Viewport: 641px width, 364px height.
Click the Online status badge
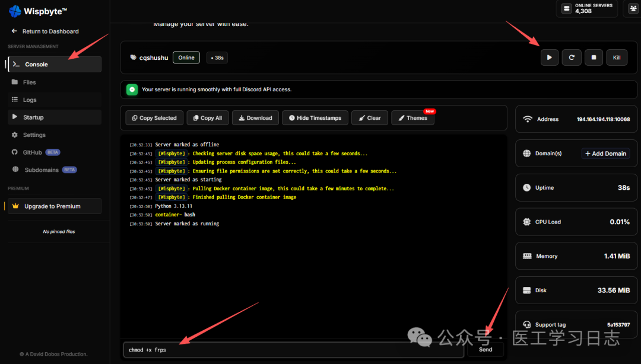coord(186,58)
